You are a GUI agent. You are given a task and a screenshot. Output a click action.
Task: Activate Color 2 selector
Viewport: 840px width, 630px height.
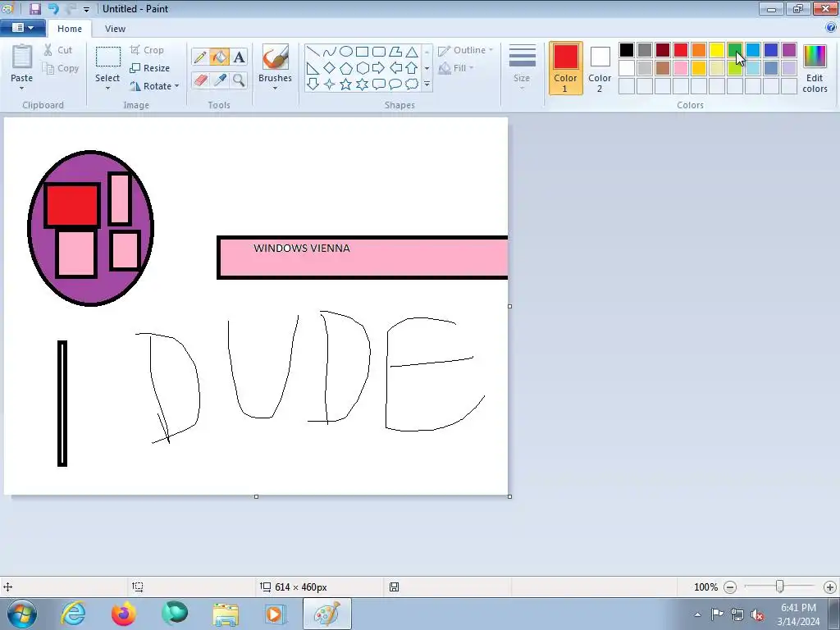pyautogui.click(x=600, y=68)
